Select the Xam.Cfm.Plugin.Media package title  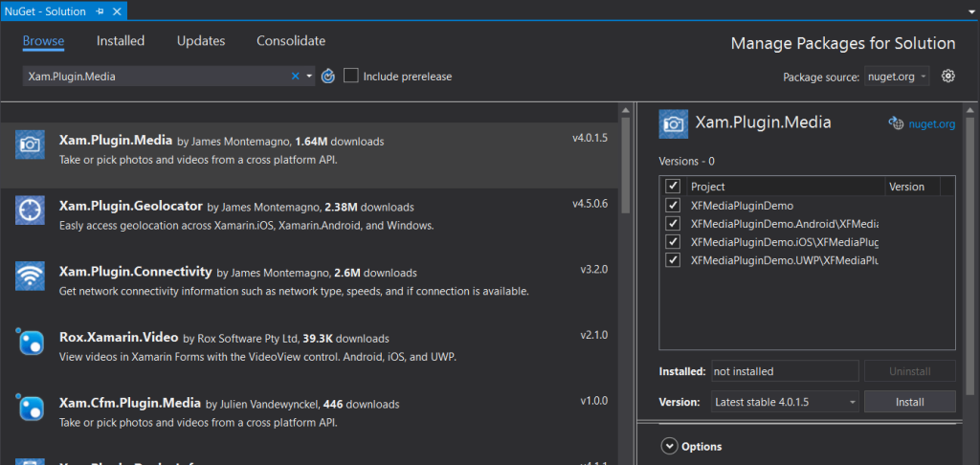130,403
